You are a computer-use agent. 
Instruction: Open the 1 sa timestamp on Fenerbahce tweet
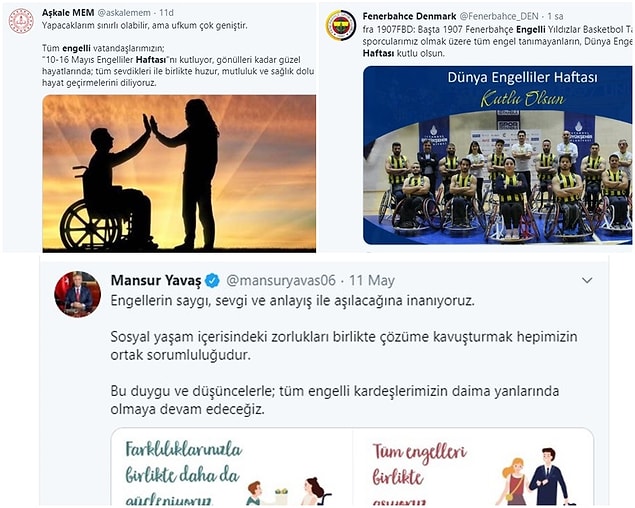[555, 16]
